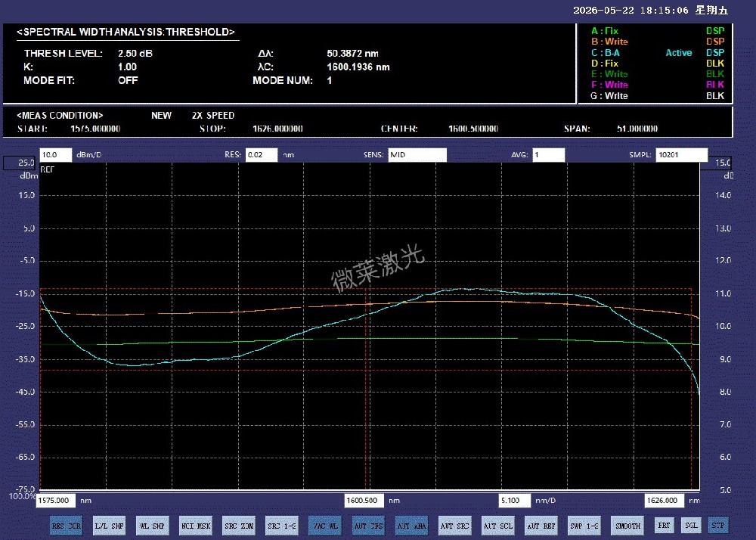Click the Δλ 50.3872 nm result
This screenshot has width=756, height=540.
pyautogui.click(x=352, y=54)
